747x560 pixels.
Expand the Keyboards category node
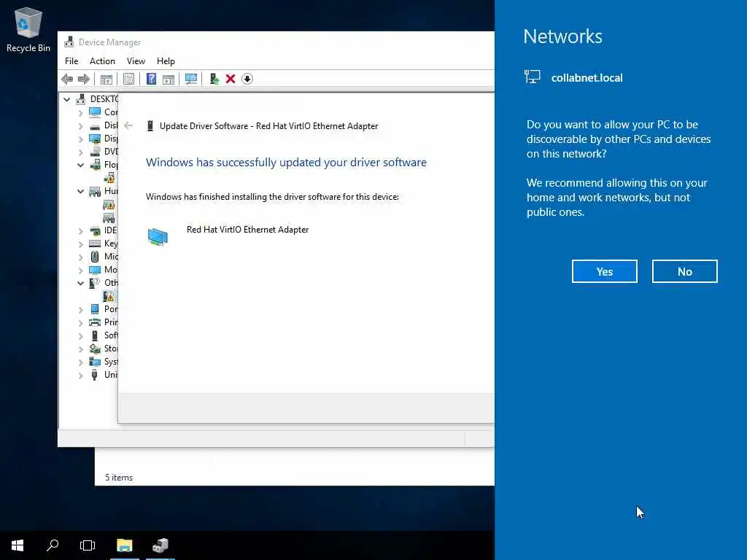coord(80,244)
